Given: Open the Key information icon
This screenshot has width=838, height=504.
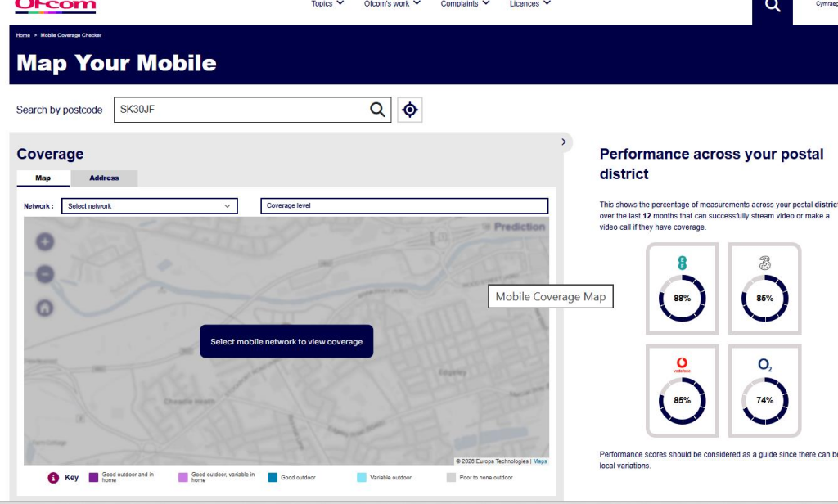Looking at the screenshot, I should pos(53,477).
